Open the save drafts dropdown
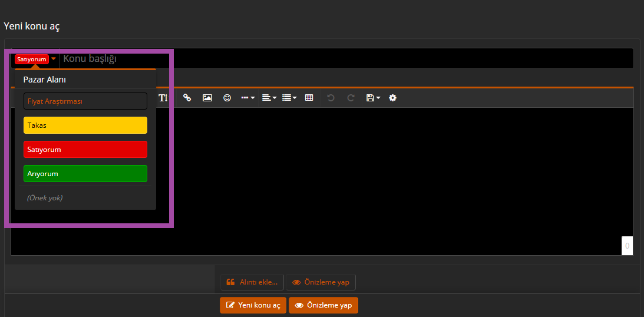 (374, 98)
